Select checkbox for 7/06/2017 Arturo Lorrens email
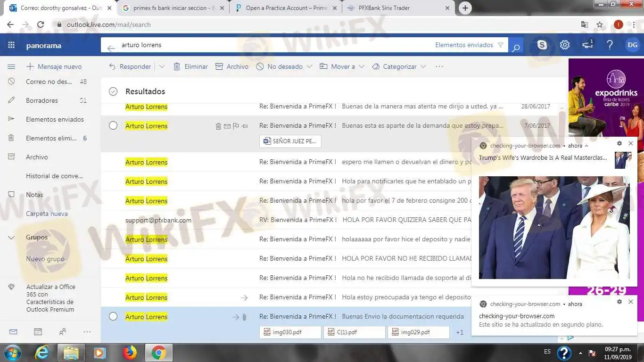 pyautogui.click(x=113, y=126)
